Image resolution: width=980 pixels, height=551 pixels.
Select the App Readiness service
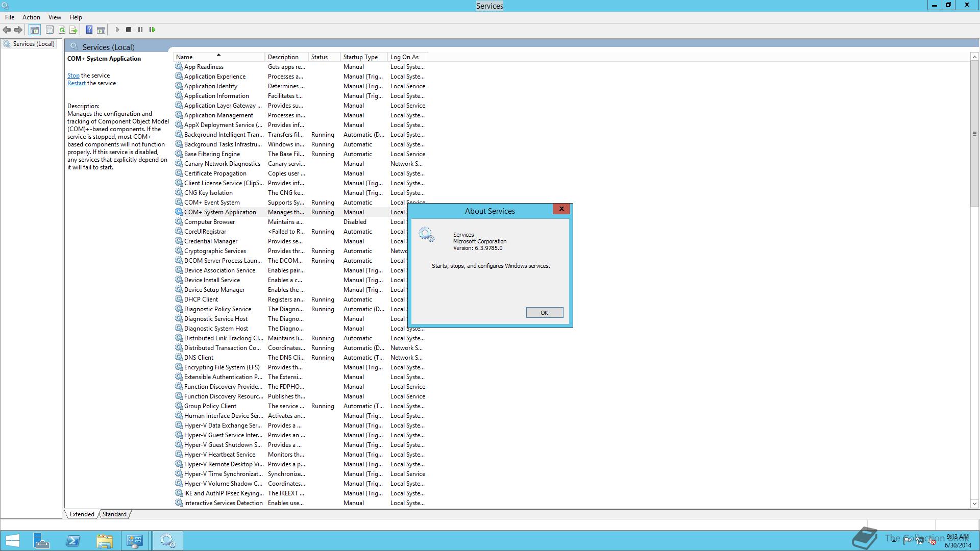point(300,66)
